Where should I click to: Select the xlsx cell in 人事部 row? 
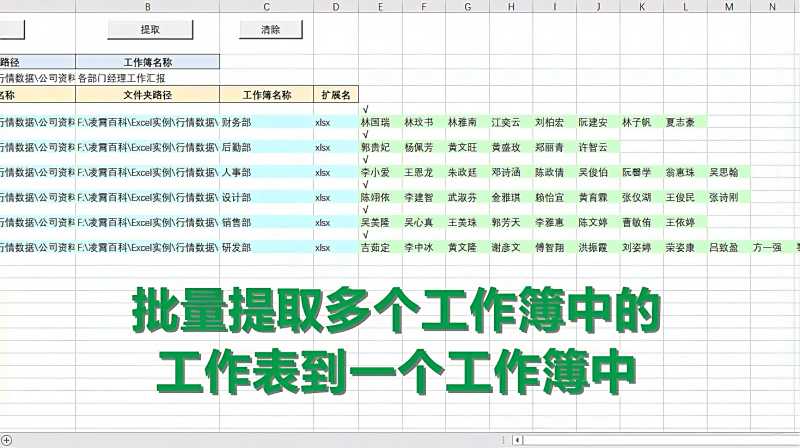tap(323, 172)
